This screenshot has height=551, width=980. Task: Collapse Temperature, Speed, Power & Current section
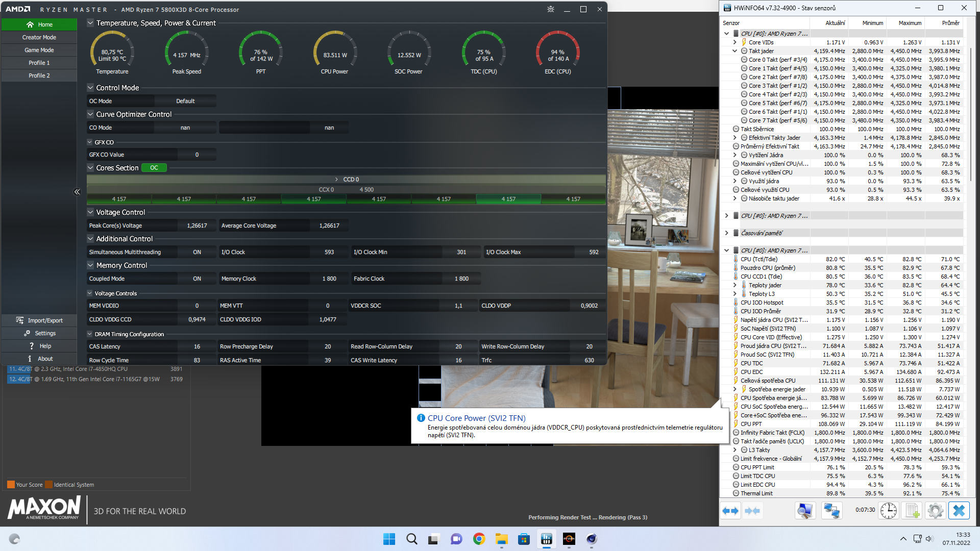coord(90,23)
